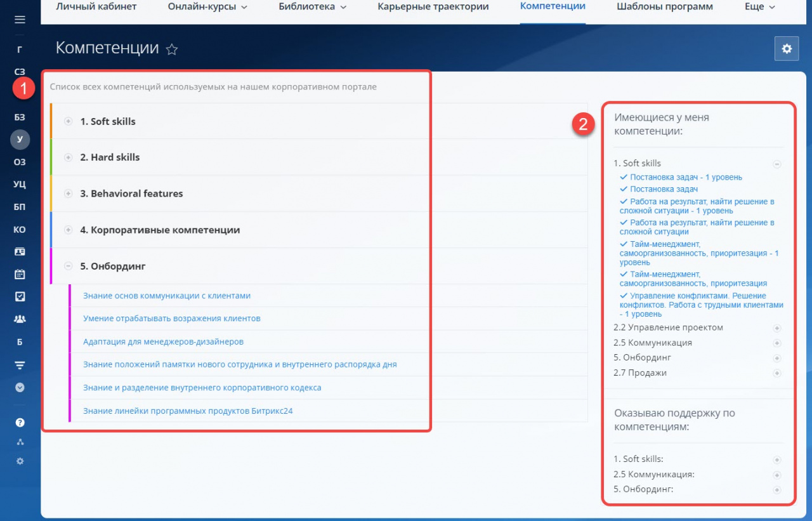Expand the 4. Корпоративные компетенции category

69,230
